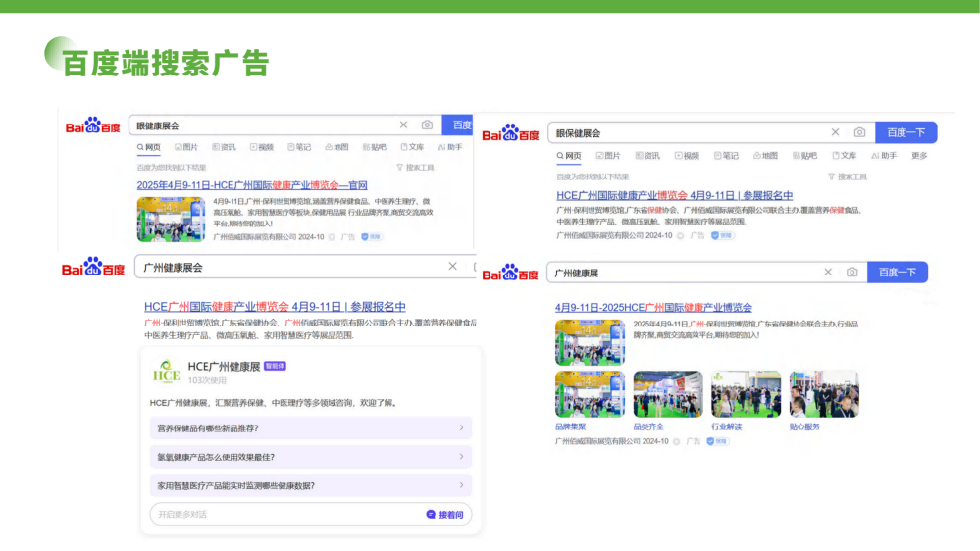The height and width of the screenshot is (551, 980).
Task: Expand question 家用智慧医疗产品能实时监测哪些健康数据?
Action: pyautogui.click(x=311, y=485)
